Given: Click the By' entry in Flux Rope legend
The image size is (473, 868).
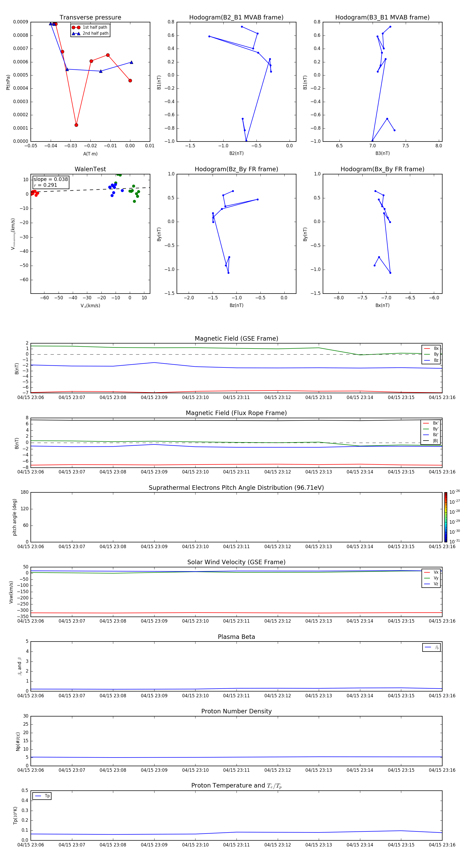Looking at the screenshot, I should pyautogui.click(x=431, y=429).
